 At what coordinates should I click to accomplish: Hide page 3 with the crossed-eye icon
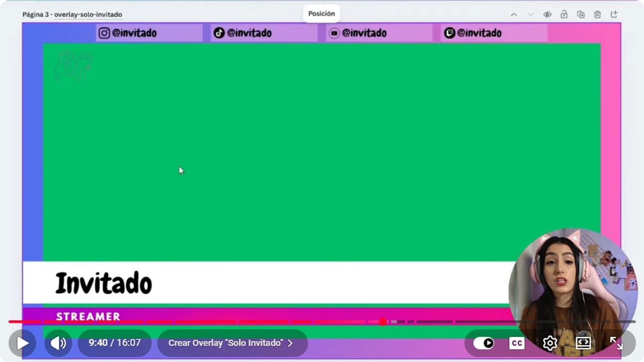547,15
